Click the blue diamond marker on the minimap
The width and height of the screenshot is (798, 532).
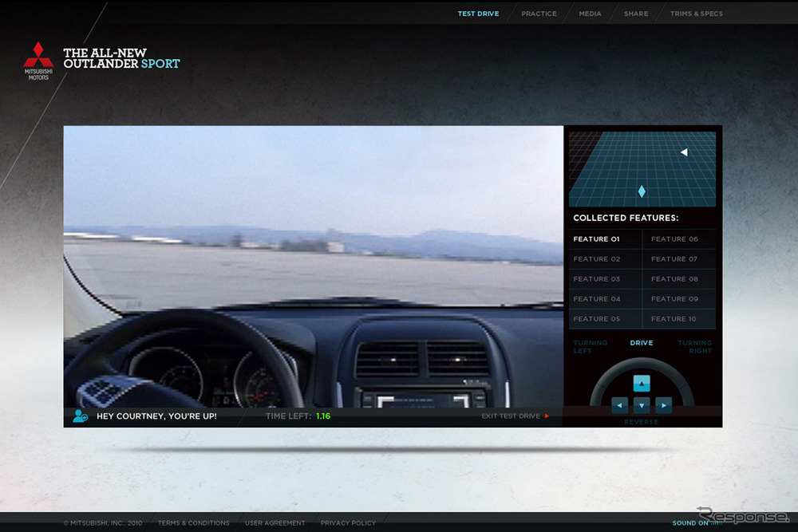coord(642,191)
